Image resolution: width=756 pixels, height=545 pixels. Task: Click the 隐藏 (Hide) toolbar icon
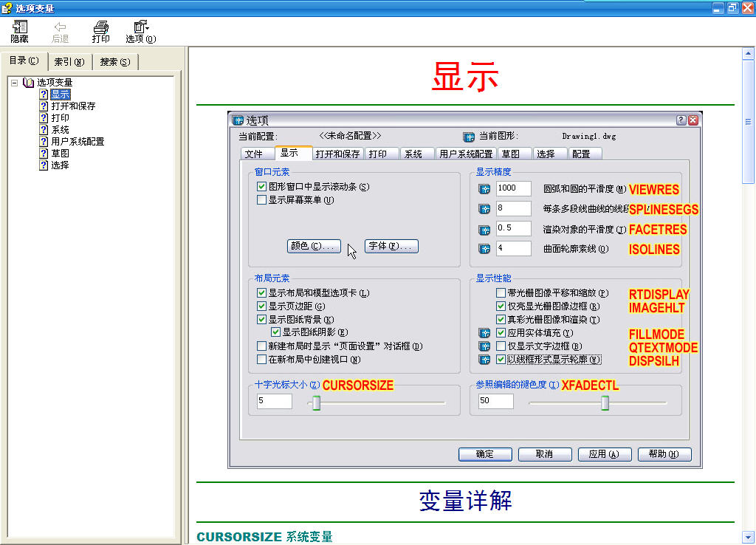(x=20, y=27)
